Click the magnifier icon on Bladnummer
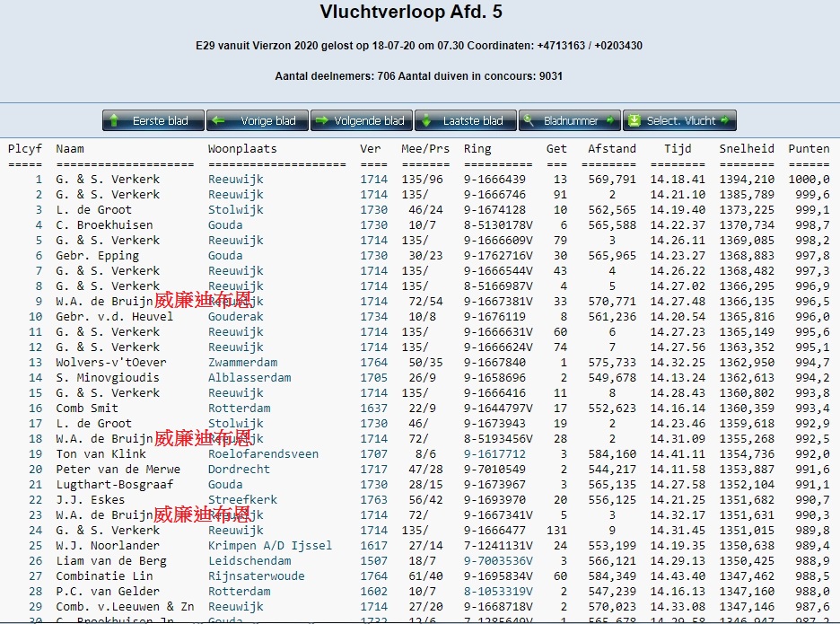 point(529,120)
